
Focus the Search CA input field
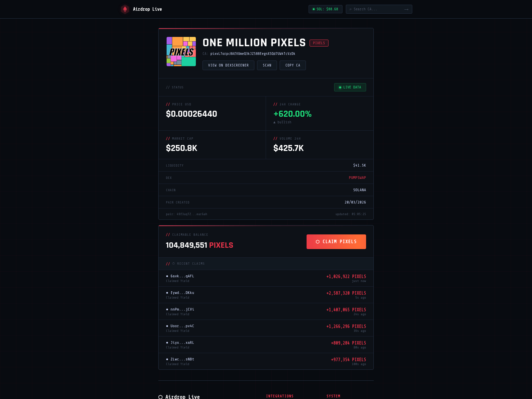pos(377,9)
